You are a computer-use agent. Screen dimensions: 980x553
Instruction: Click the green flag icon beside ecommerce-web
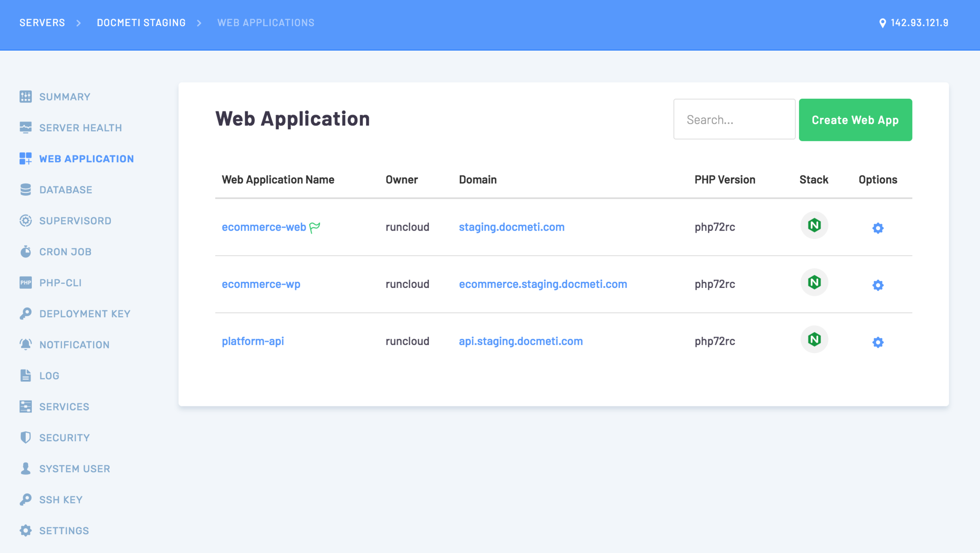[315, 227]
